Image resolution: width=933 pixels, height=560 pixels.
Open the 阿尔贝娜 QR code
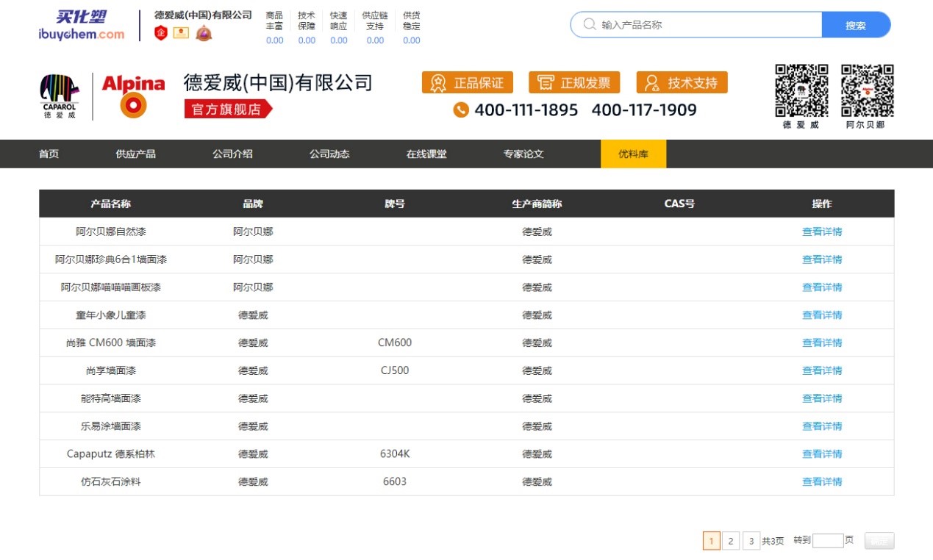868,91
